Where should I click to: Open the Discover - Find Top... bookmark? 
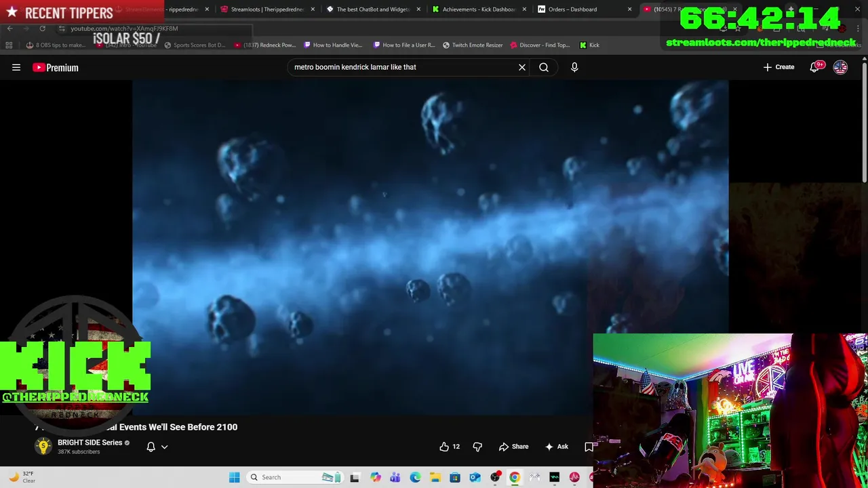(540, 45)
